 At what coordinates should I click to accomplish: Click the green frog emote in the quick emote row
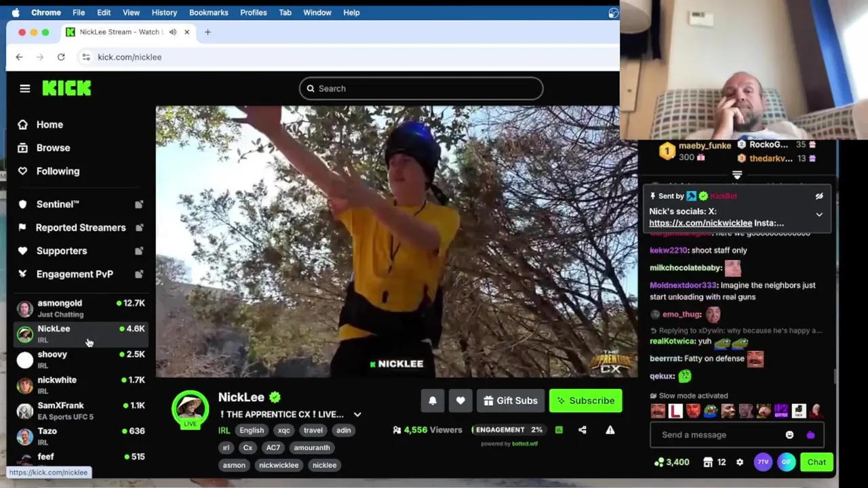pos(710,411)
